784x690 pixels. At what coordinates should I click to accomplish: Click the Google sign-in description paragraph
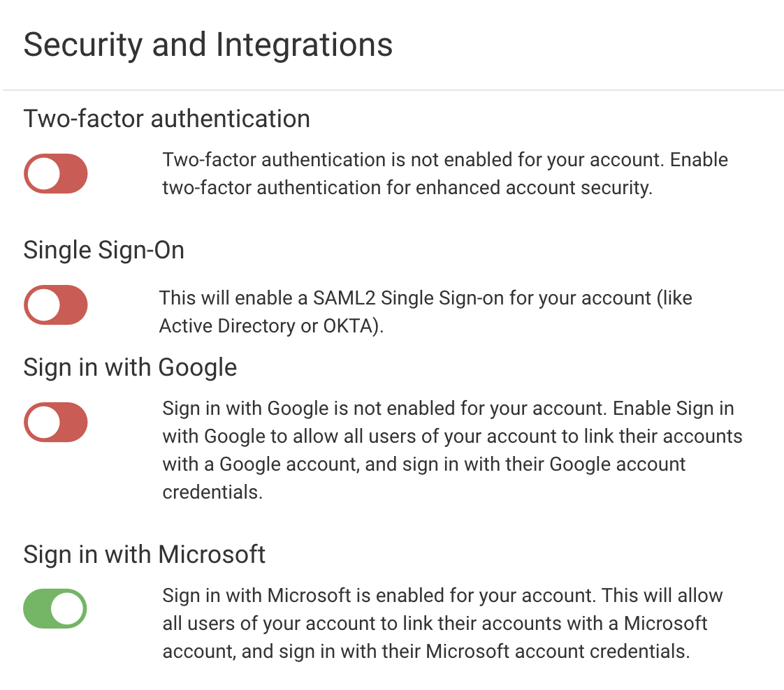[451, 450]
